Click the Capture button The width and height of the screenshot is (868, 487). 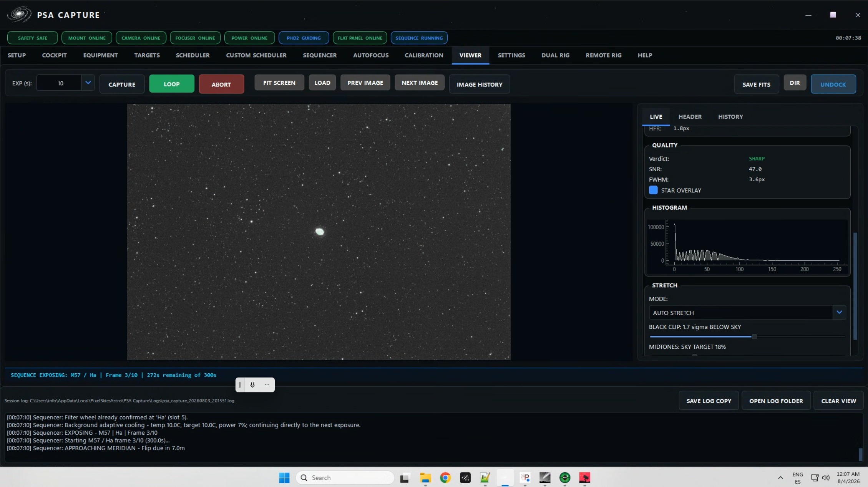pyautogui.click(x=122, y=84)
